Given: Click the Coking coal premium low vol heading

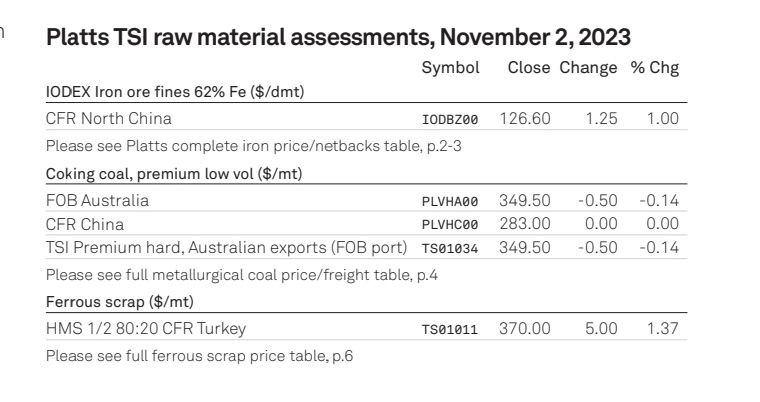Looking at the screenshot, I should click(174, 174).
